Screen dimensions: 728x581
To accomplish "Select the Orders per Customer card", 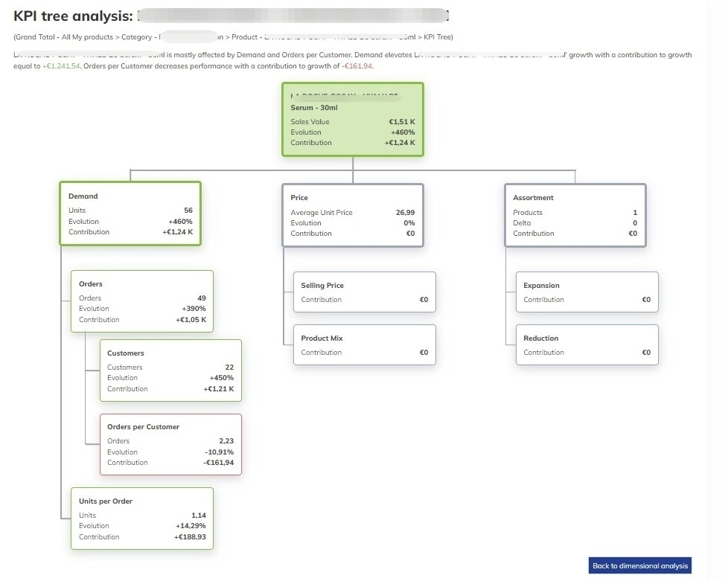I will point(171,444).
